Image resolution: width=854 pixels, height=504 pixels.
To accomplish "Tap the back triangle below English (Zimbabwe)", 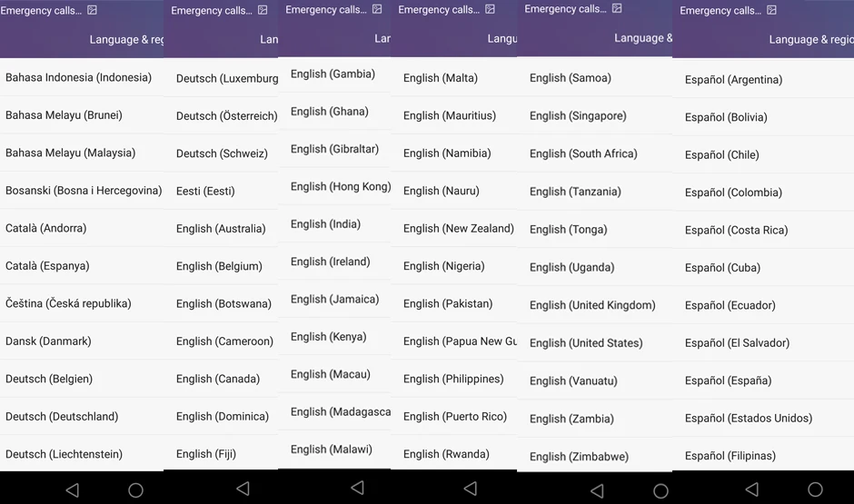I will click(x=598, y=491).
